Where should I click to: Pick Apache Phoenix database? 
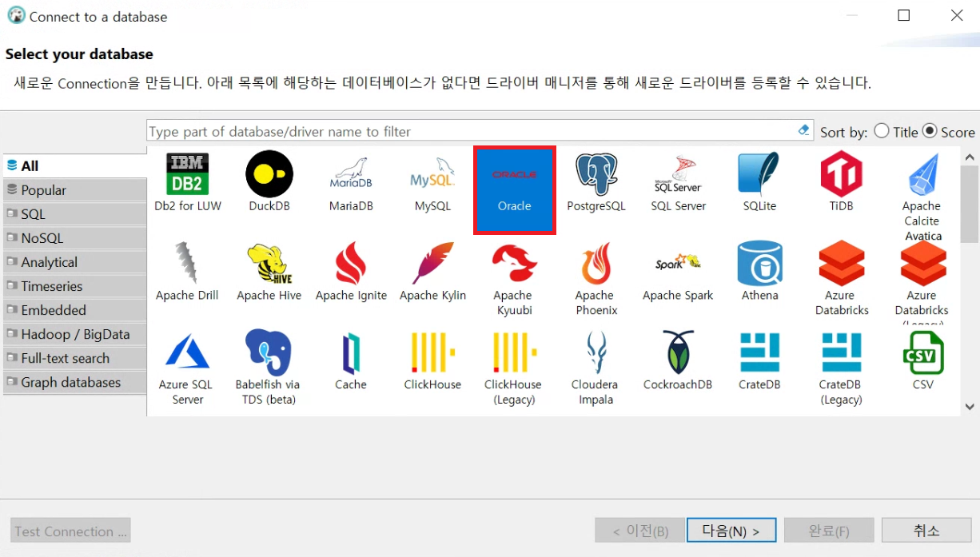pyautogui.click(x=596, y=278)
